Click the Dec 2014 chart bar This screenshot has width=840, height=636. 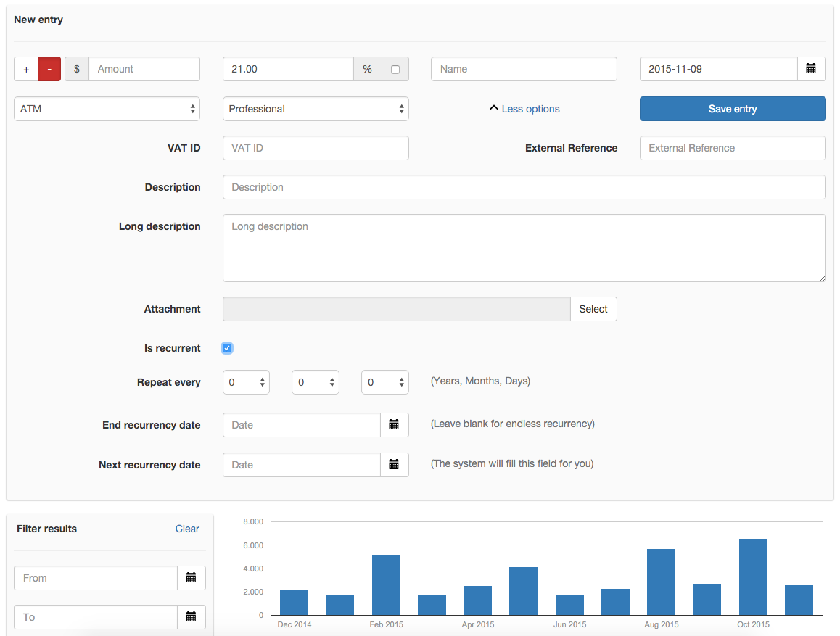[x=294, y=602]
